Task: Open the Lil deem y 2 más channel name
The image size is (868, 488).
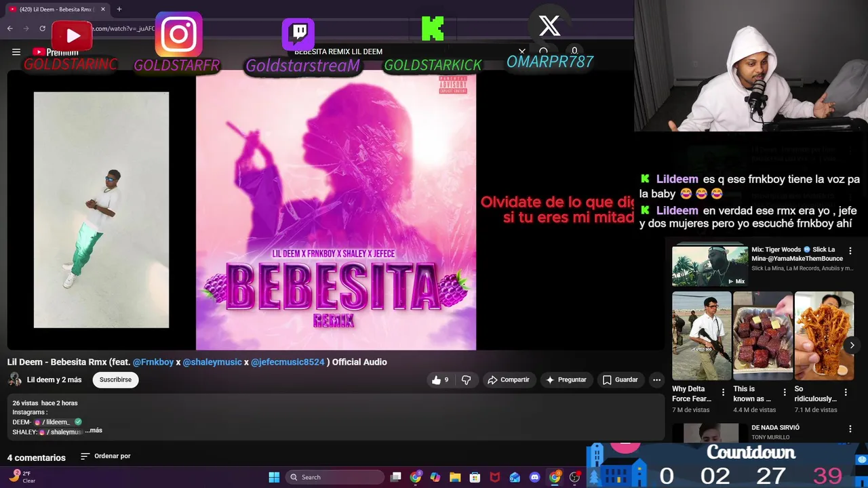Action: point(54,380)
